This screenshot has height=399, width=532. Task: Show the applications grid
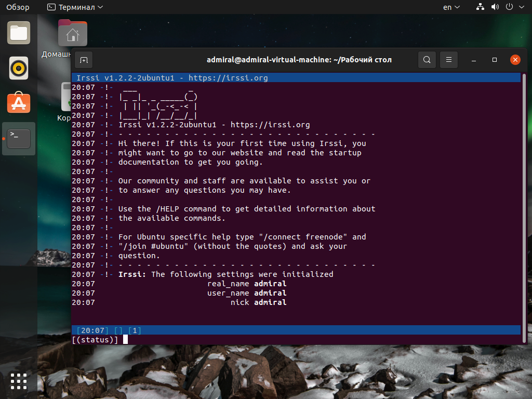click(x=19, y=381)
